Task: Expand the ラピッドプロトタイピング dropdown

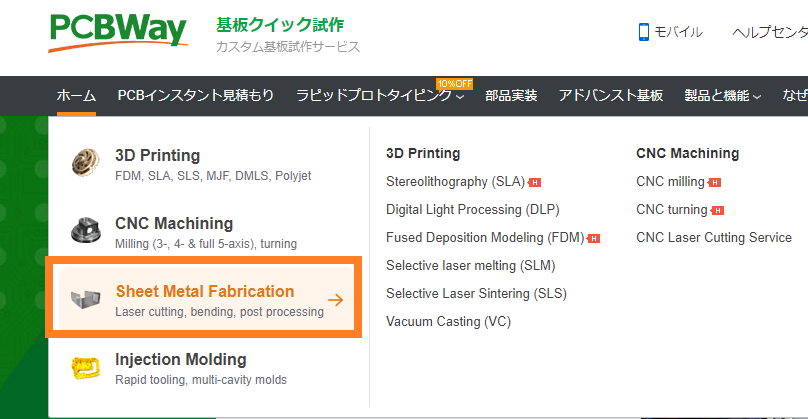Action: click(x=380, y=96)
